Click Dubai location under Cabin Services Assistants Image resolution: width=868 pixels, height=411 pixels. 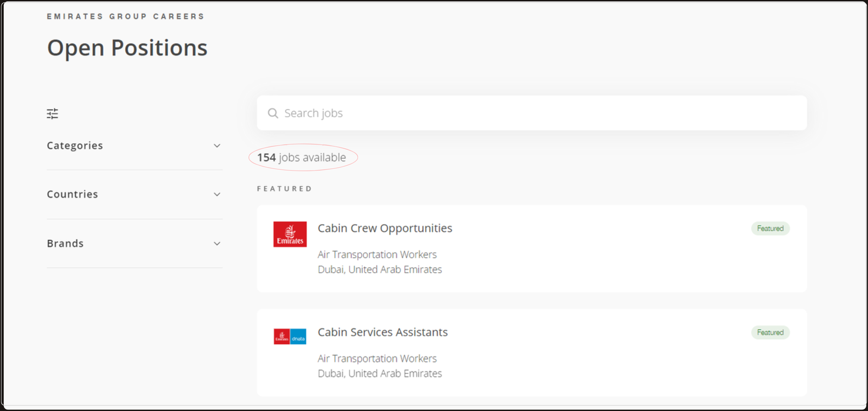[380, 374]
